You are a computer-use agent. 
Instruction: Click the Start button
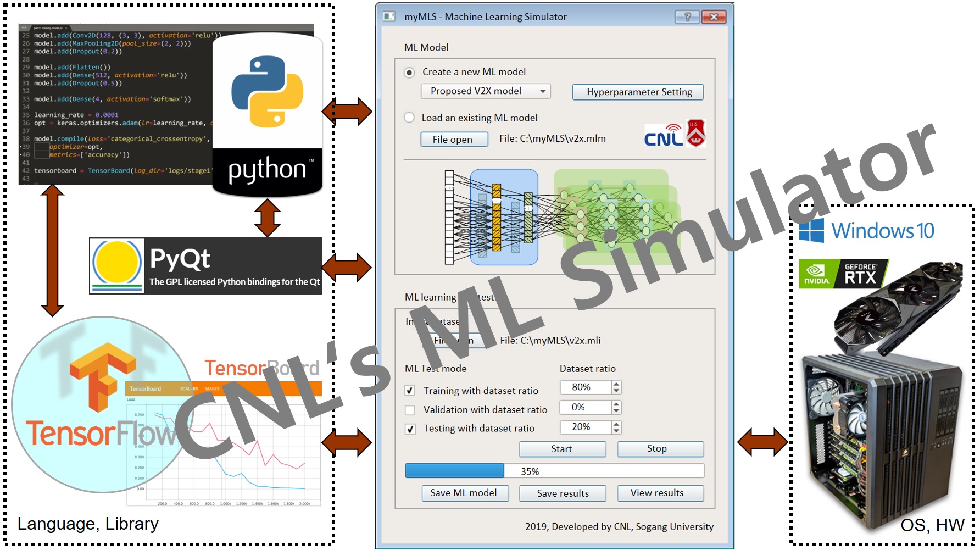point(563,449)
